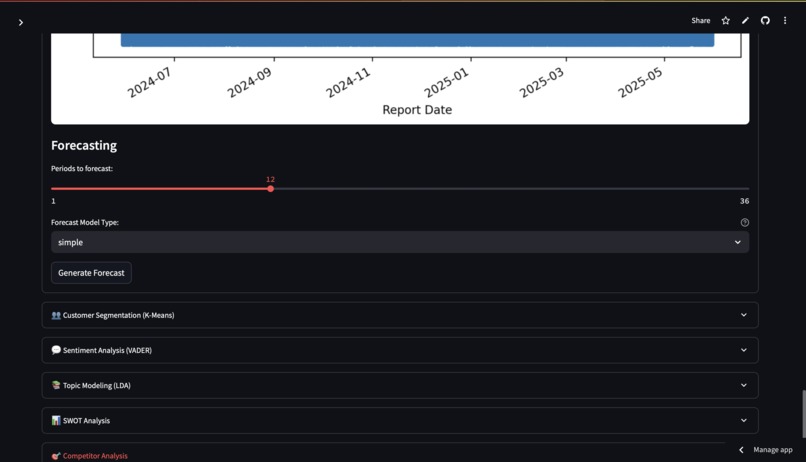
Task: Open the sidebar with the arrow icon
Action: pos(21,23)
